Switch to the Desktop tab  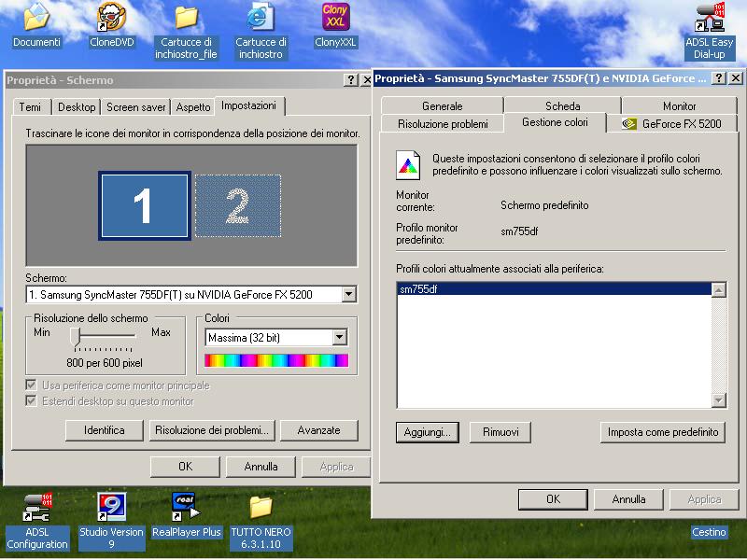[77, 107]
